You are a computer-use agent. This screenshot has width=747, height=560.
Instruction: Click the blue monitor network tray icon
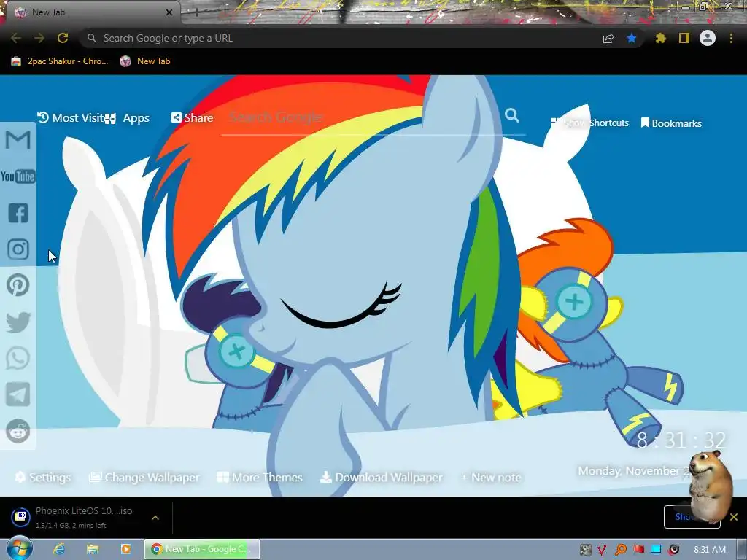pos(656,549)
